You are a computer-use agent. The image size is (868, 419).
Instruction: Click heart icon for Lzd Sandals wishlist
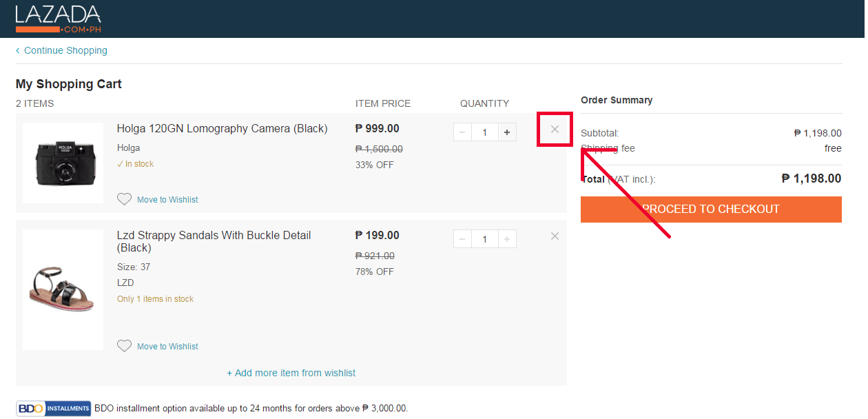coord(124,346)
